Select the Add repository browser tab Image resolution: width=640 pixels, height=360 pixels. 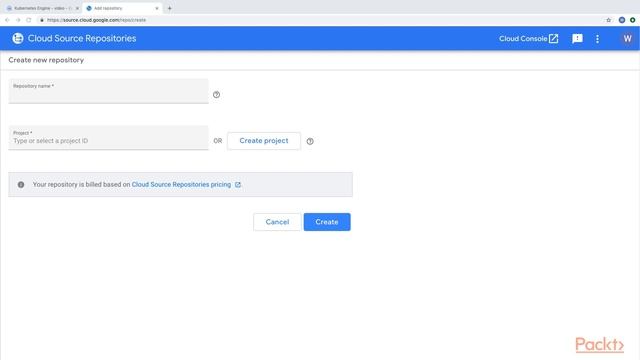pyautogui.click(x=121, y=8)
